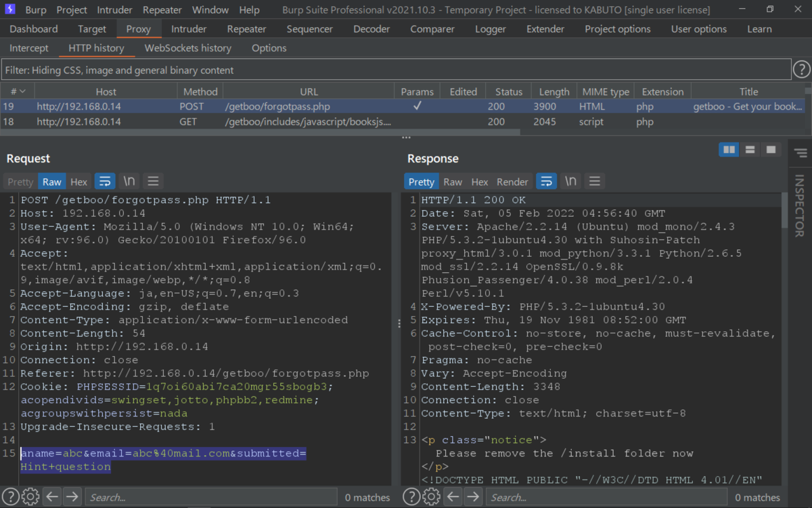
Task: Open request search help icon
Action: click(11, 496)
